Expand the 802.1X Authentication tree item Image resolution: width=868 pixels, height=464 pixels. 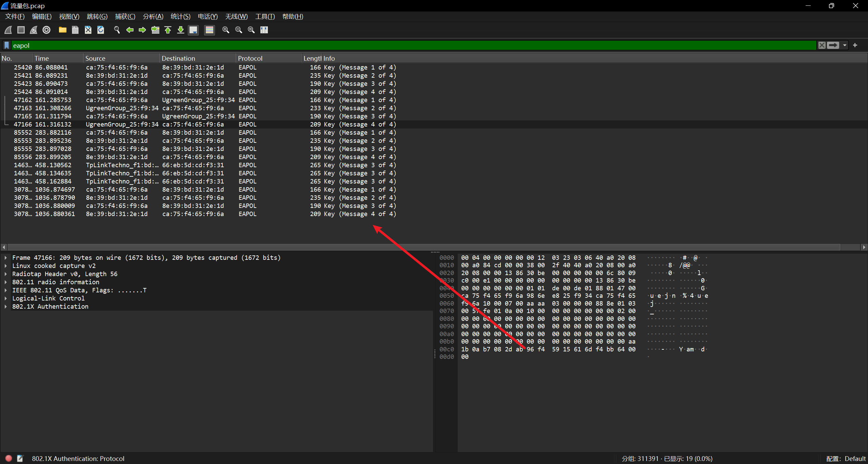tap(6, 307)
